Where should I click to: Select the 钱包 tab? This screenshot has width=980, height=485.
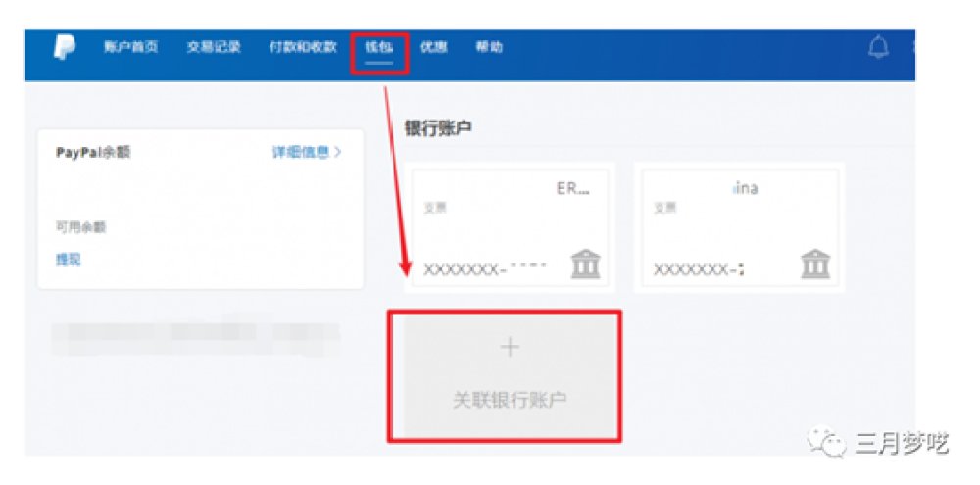(378, 47)
